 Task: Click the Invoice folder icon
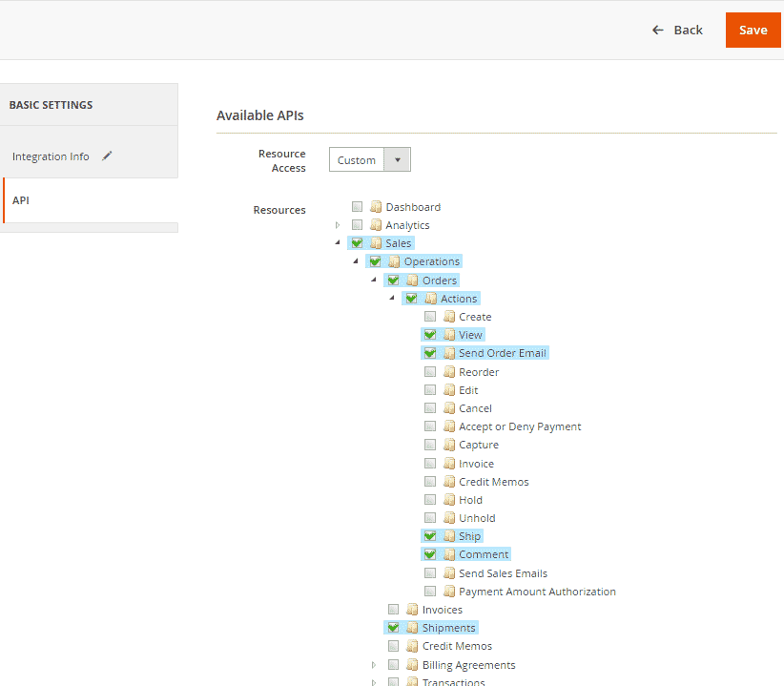click(449, 463)
